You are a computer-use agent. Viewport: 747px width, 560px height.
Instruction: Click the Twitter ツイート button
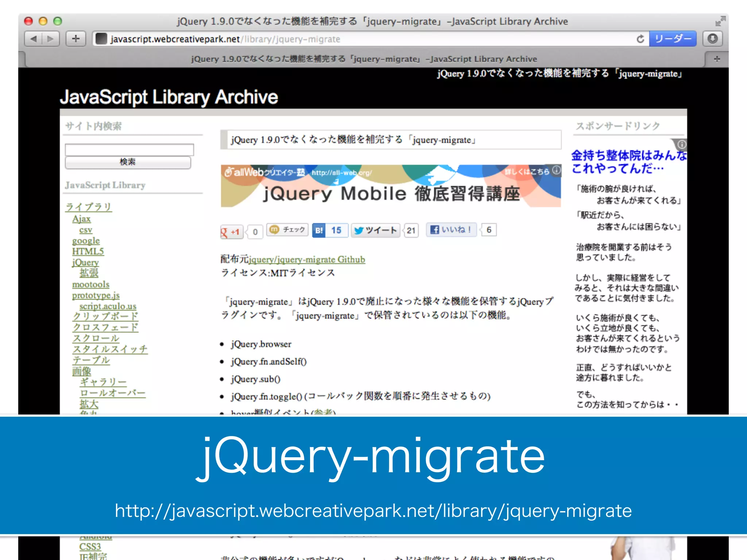coord(375,230)
